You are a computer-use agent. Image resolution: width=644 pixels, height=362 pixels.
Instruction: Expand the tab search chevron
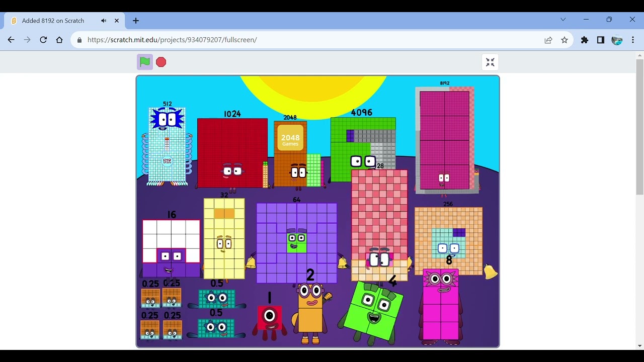click(x=563, y=20)
